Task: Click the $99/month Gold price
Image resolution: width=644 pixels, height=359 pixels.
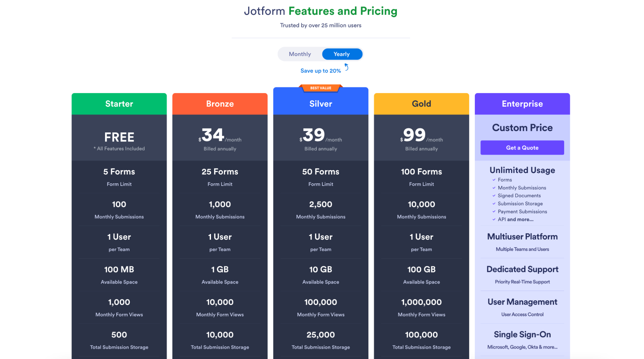Action: point(421,135)
